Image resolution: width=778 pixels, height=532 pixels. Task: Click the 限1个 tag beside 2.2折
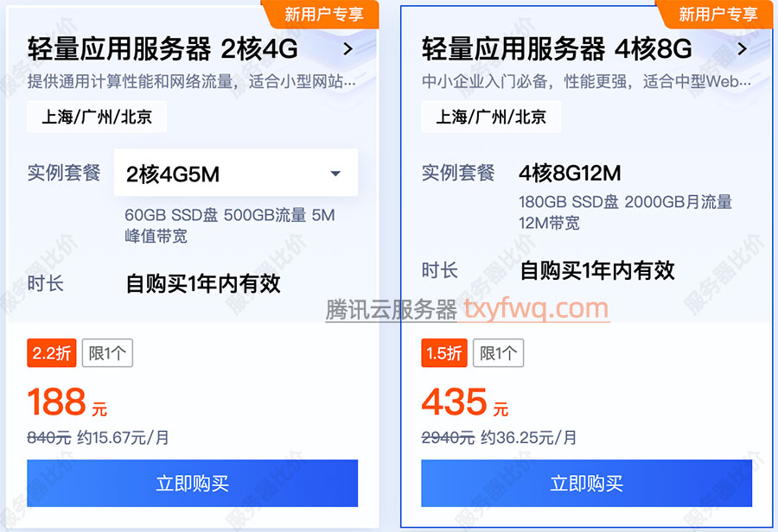[107, 353]
